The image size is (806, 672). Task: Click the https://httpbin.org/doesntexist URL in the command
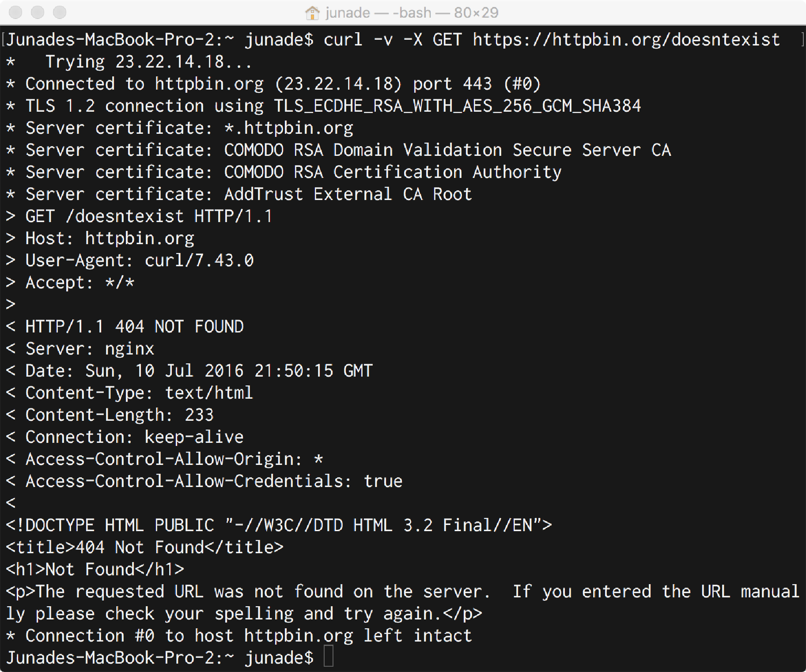pyautogui.click(x=626, y=40)
